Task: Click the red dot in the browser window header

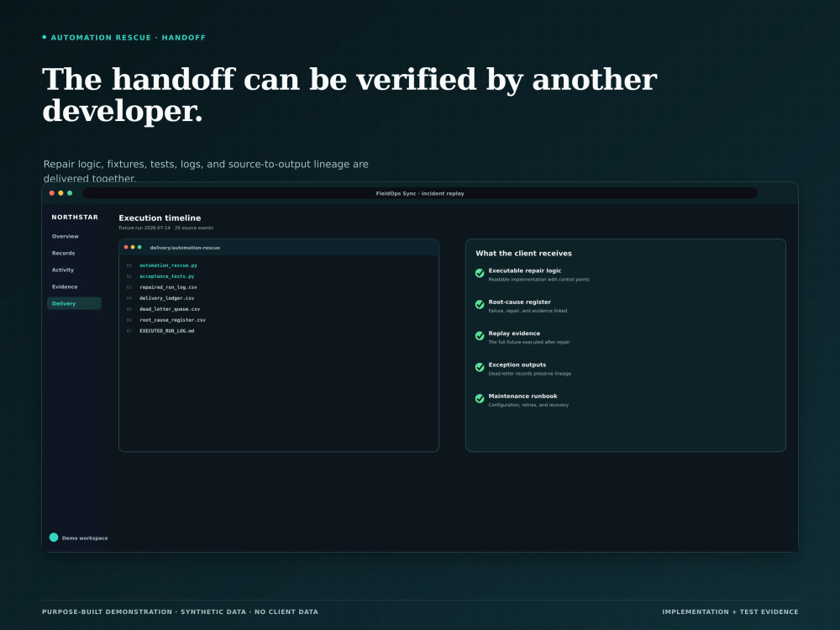Action: (x=52, y=193)
